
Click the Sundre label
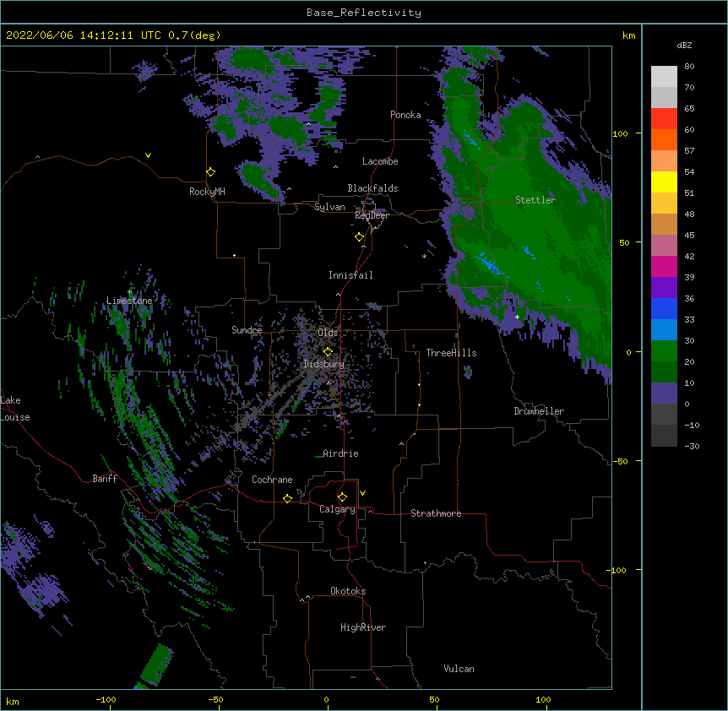pos(247,330)
